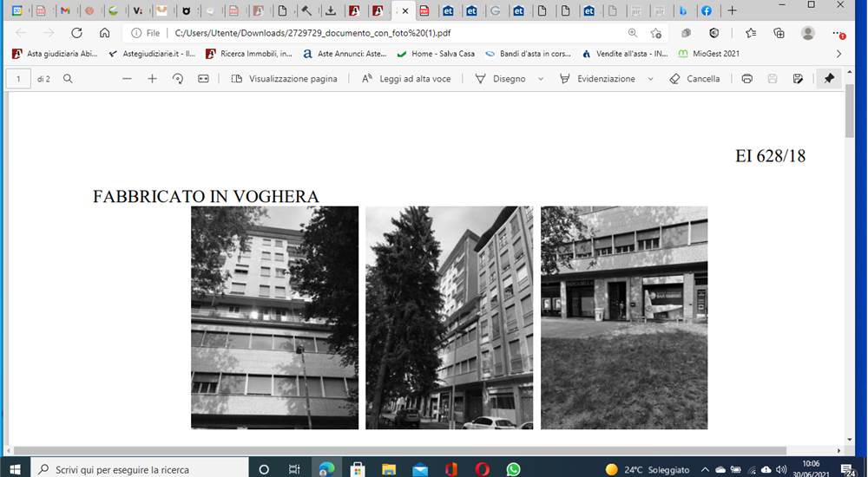
Task: Click the storefront and lawn photo
Action: click(x=624, y=317)
